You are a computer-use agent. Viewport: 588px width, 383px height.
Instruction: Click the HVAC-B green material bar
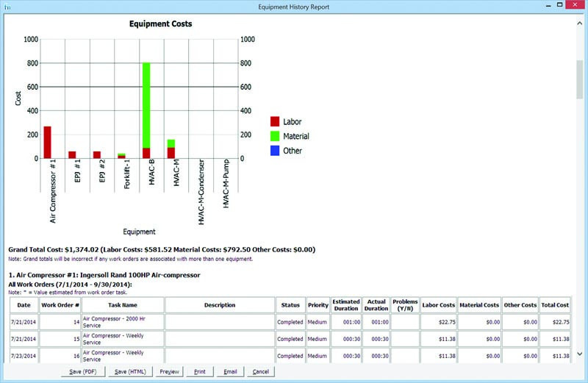(x=146, y=105)
